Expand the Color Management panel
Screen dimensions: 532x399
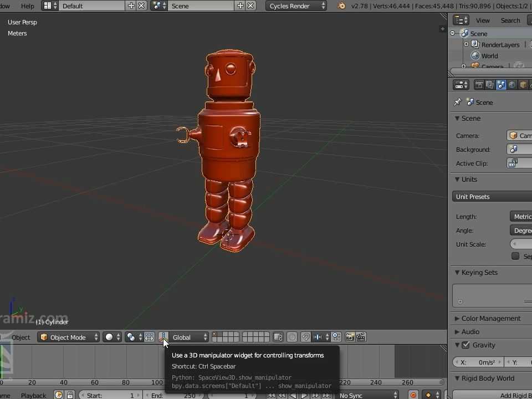[457, 319]
